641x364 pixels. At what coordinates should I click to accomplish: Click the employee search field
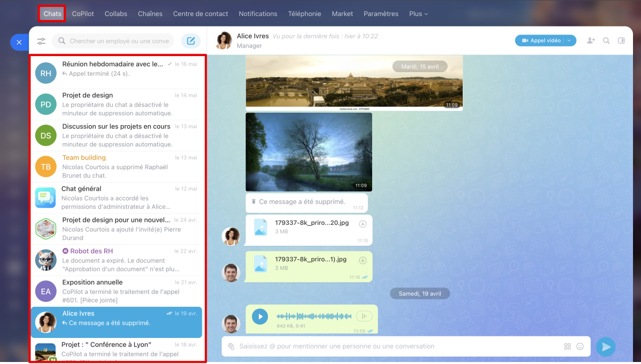[113, 41]
